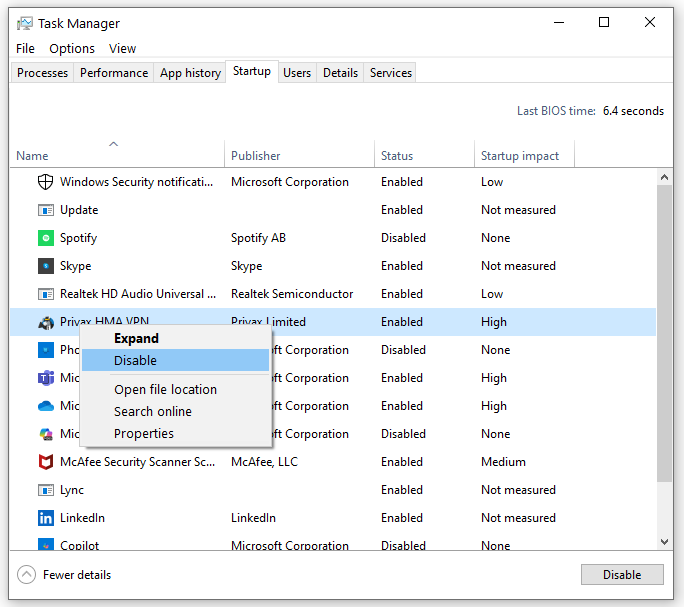This screenshot has width=684, height=607.
Task: Switch to the Performance tab
Action: pos(114,72)
